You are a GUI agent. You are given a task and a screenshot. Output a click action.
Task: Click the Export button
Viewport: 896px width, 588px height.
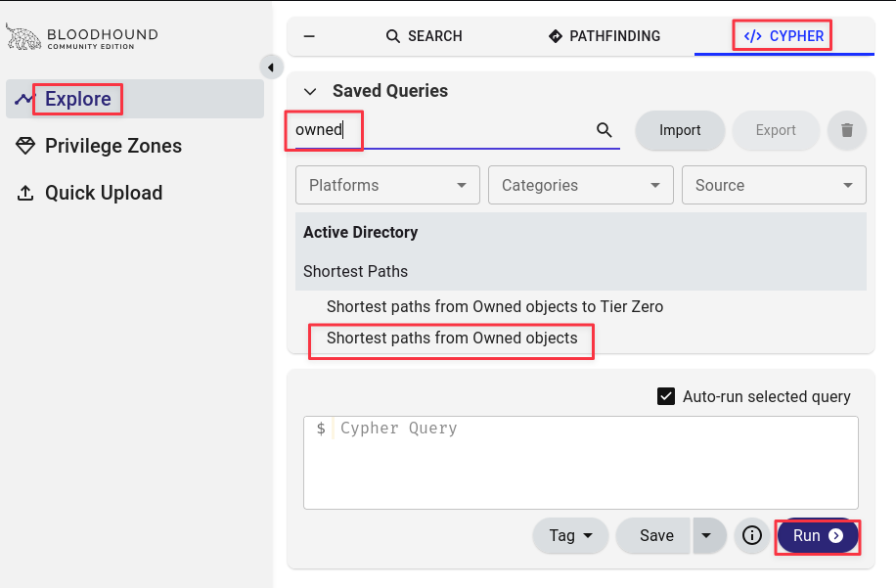(x=776, y=130)
